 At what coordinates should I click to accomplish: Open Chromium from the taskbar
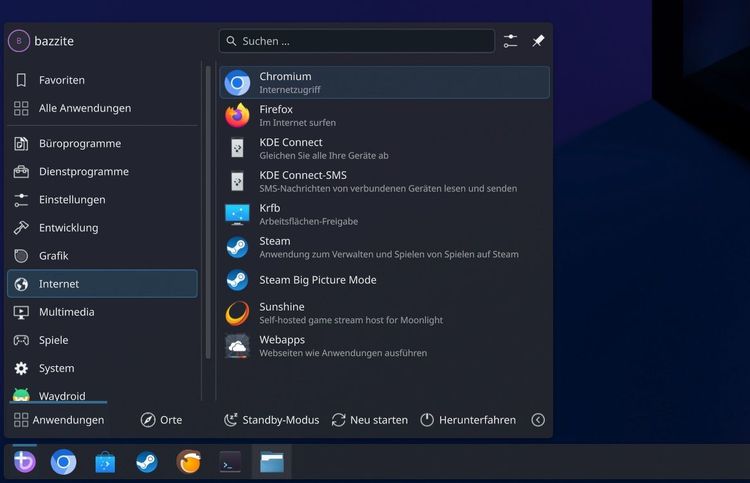(64, 462)
